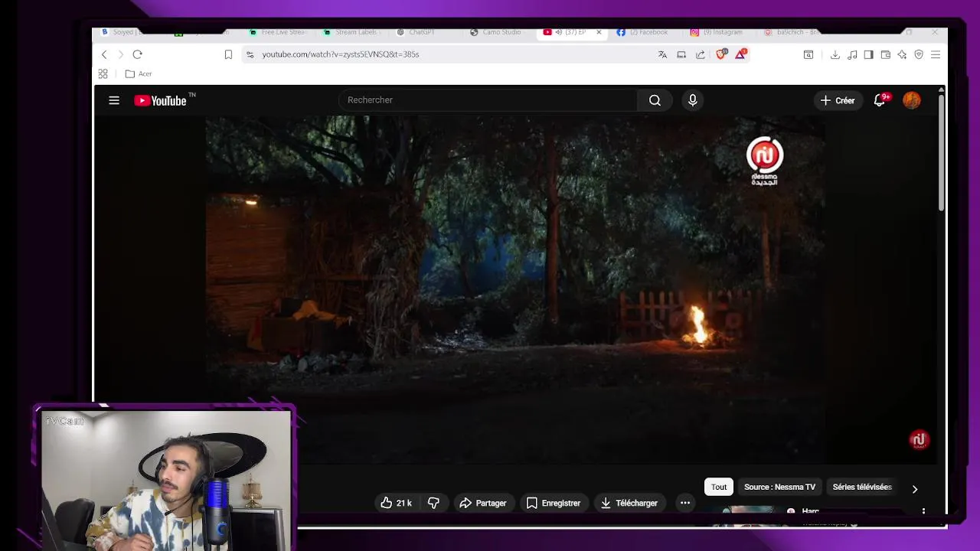Click the Télécharger button
This screenshot has width=980, height=551.
coord(629,503)
